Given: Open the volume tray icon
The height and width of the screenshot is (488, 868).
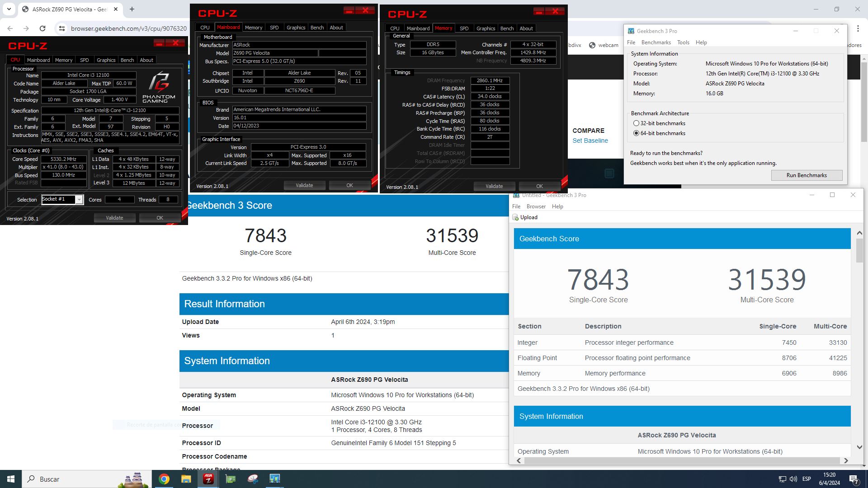Looking at the screenshot, I should (793, 479).
